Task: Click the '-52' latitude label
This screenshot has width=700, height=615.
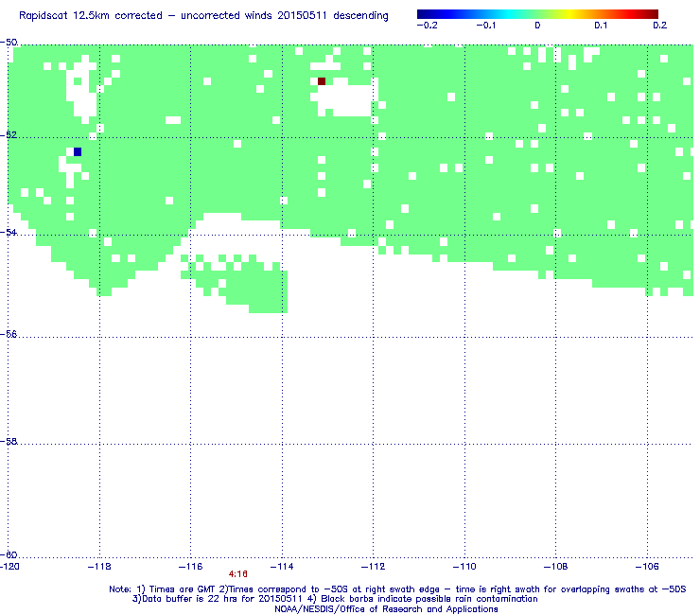Action: point(9,135)
